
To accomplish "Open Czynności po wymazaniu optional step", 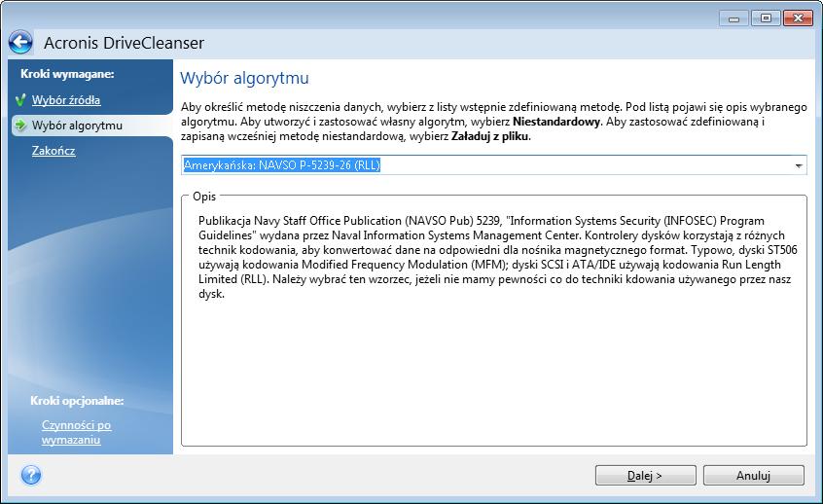I will click(x=76, y=432).
